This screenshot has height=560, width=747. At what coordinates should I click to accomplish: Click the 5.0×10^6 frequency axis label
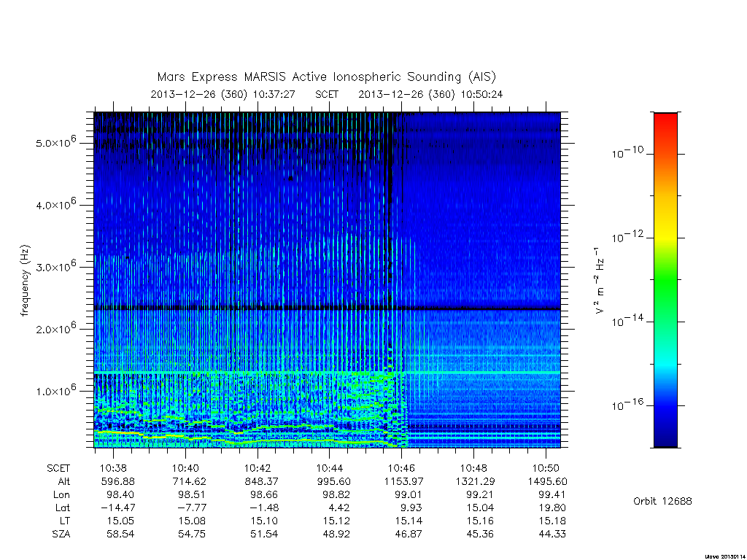coord(56,142)
